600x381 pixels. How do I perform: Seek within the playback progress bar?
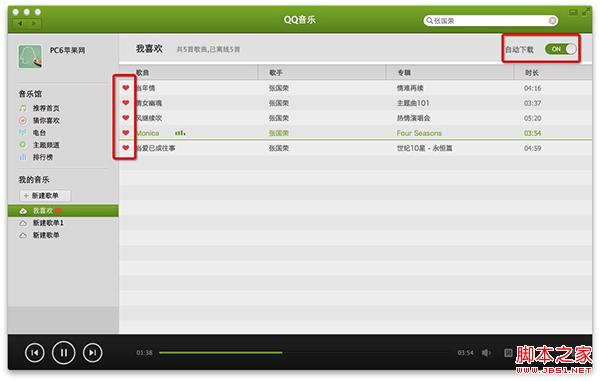pos(304,353)
